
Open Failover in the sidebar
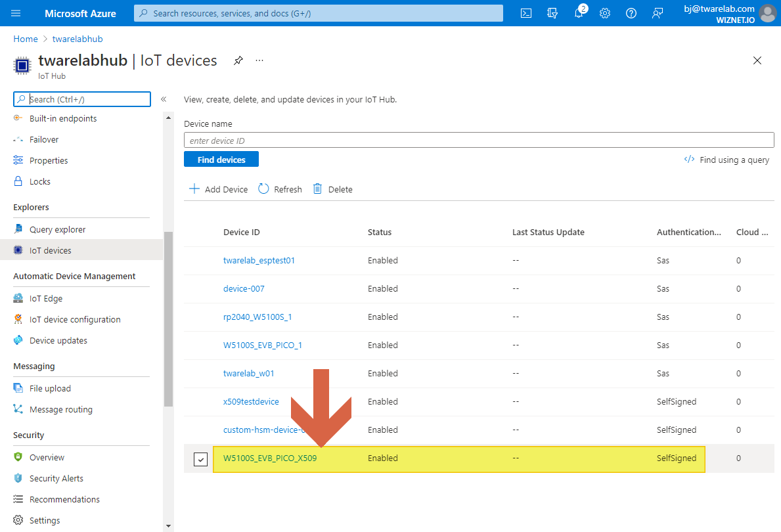click(x=44, y=139)
